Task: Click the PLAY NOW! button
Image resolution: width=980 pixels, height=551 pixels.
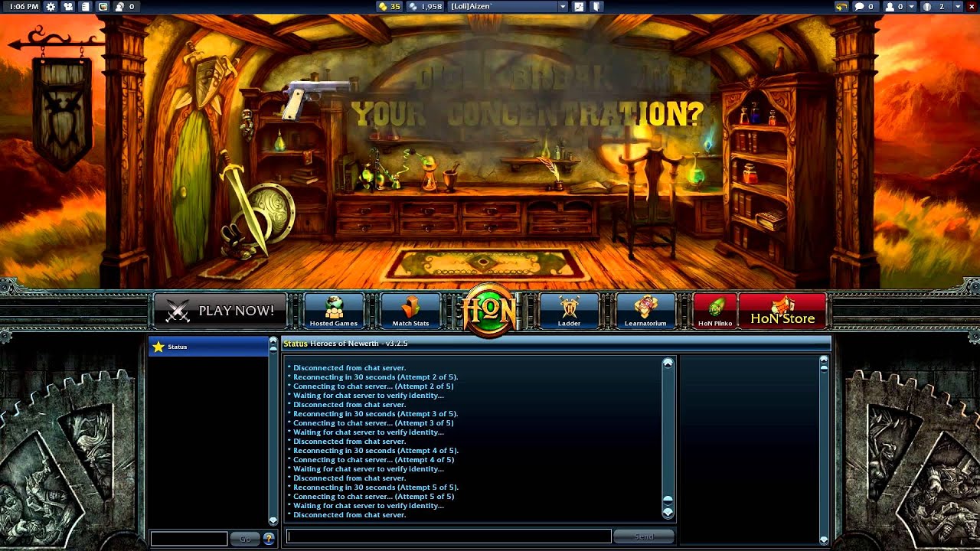Action: coord(220,311)
